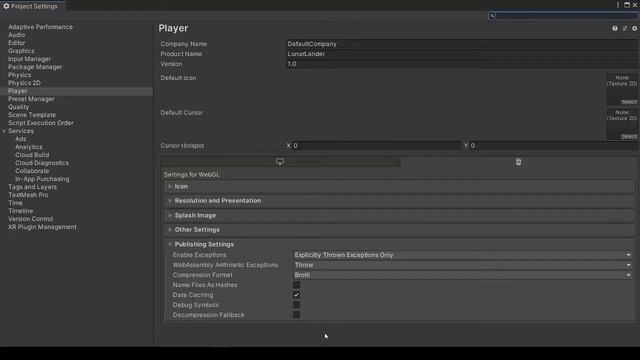Click the search magnifier icon
The image size is (640, 360).
point(492,16)
